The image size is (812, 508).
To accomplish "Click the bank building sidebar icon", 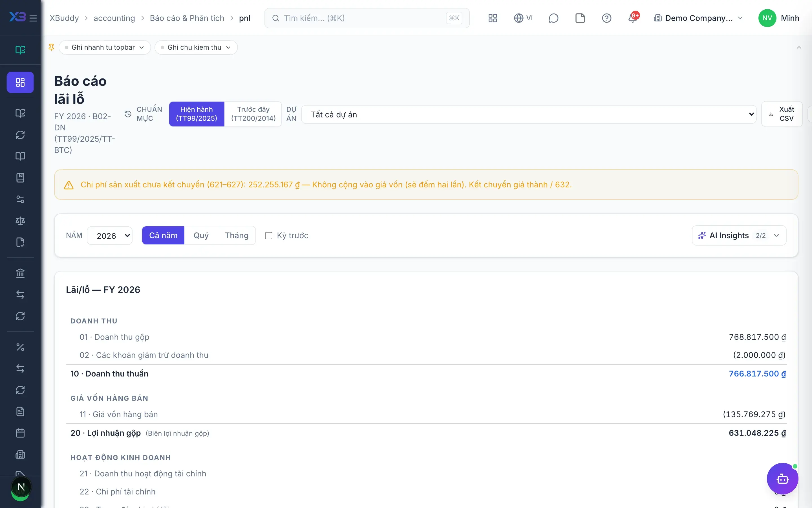I will pos(20,273).
